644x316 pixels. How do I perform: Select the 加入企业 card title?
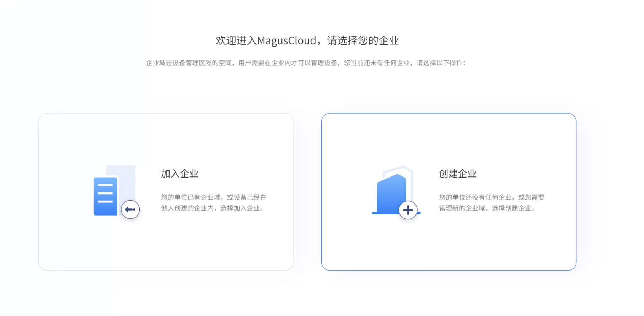point(179,174)
